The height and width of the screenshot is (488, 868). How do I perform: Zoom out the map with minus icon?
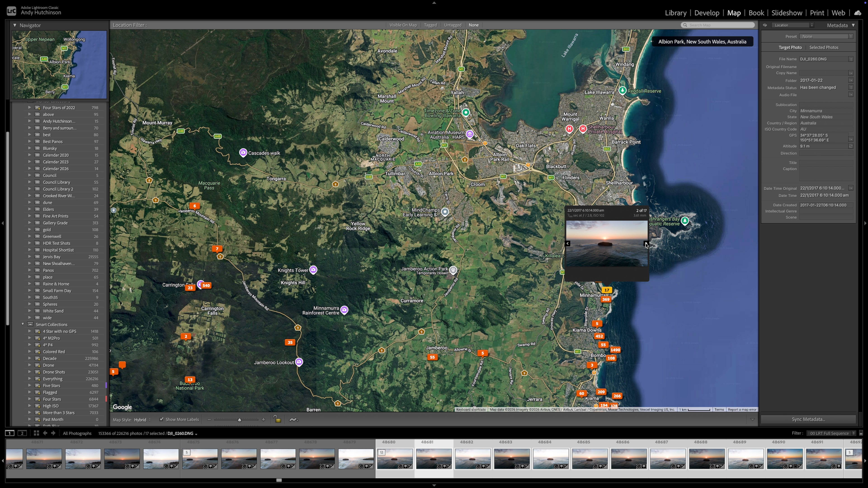(209, 419)
